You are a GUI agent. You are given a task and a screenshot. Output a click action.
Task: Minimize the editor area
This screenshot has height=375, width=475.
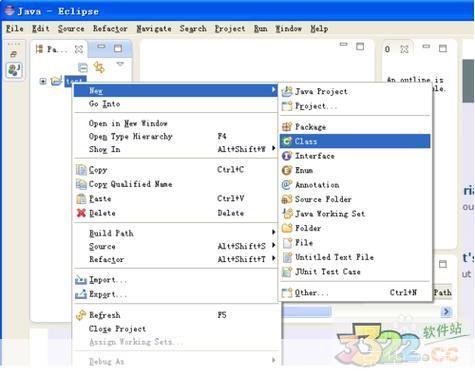pyautogui.click(x=343, y=45)
